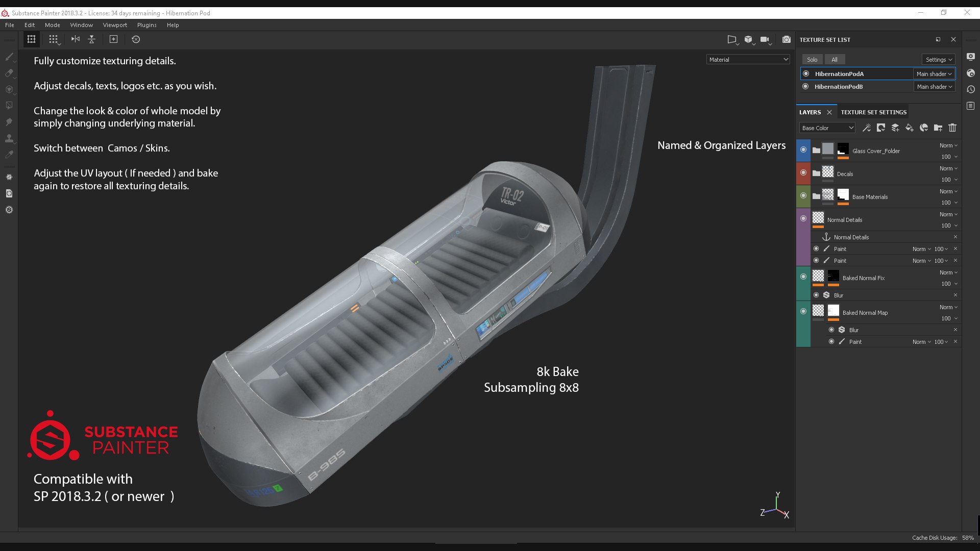Open Main shader dropdown for HibernationPodB
This screenshot has width=980, height=551.
[x=934, y=87]
